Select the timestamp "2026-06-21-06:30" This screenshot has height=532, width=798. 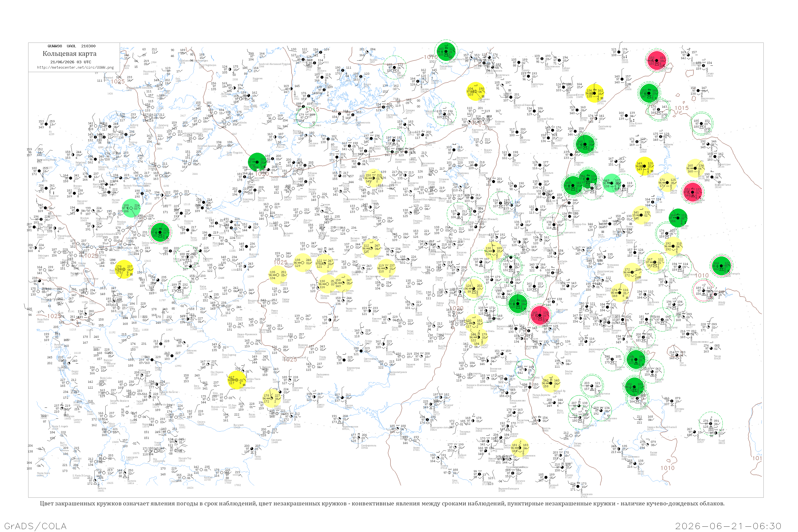coord(728,526)
